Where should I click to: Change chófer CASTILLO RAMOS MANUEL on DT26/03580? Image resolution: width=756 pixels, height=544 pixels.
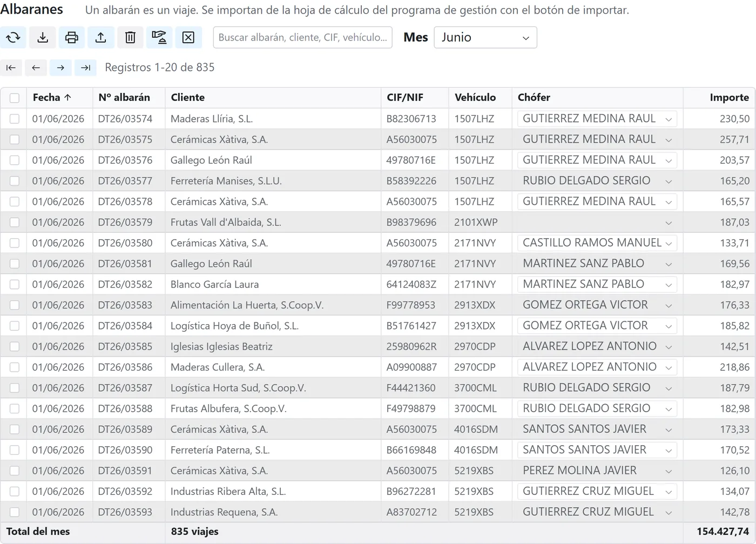pyautogui.click(x=597, y=243)
